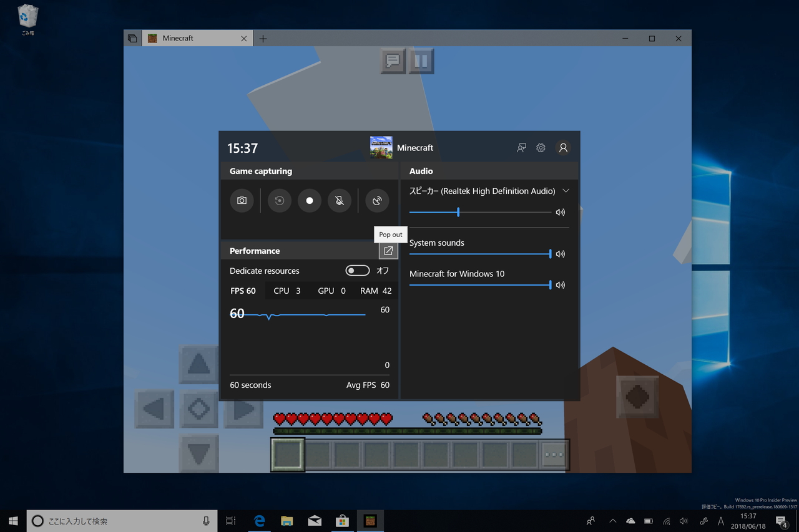Expand the speaker device dropdown
The height and width of the screenshot is (532, 799).
[x=566, y=191]
